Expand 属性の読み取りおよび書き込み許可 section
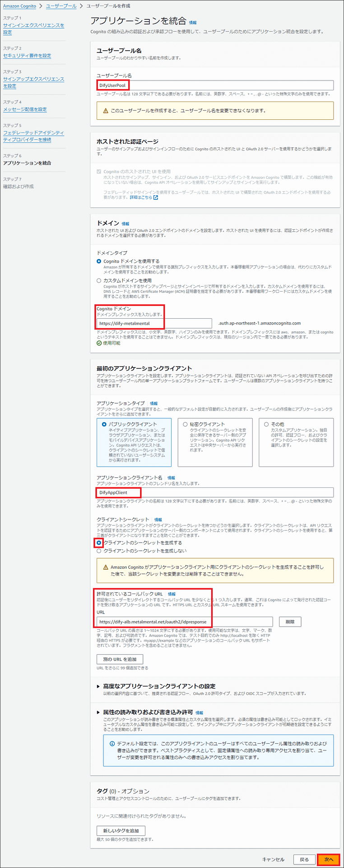The height and width of the screenshot is (868, 344). [x=98, y=712]
